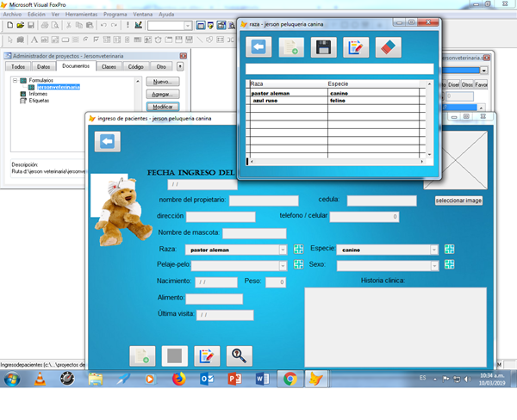Viewport: 517px width, 420px height.
Task: Select the Timer control tool
Action: click(x=159, y=40)
